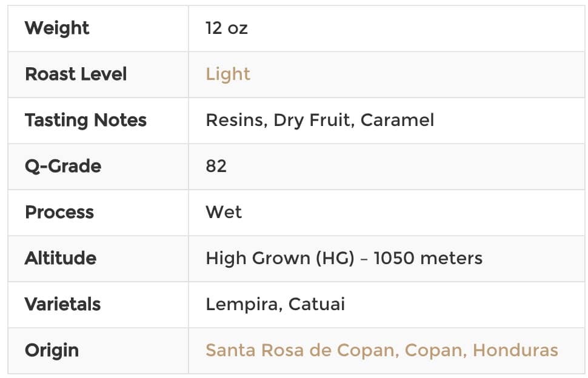
Task: Click the word Caramel in tasting notes
Action: pyautogui.click(x=397, y=121)
